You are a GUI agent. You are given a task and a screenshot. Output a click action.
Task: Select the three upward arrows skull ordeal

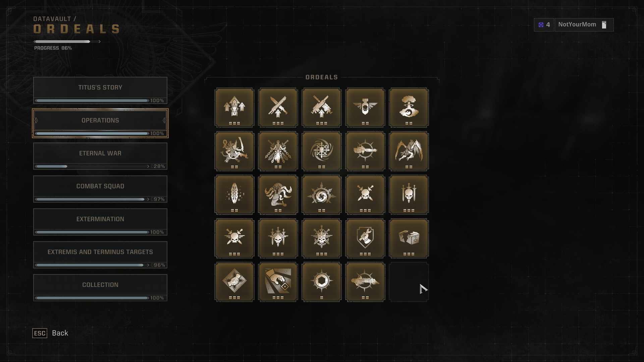pos(234,108)
